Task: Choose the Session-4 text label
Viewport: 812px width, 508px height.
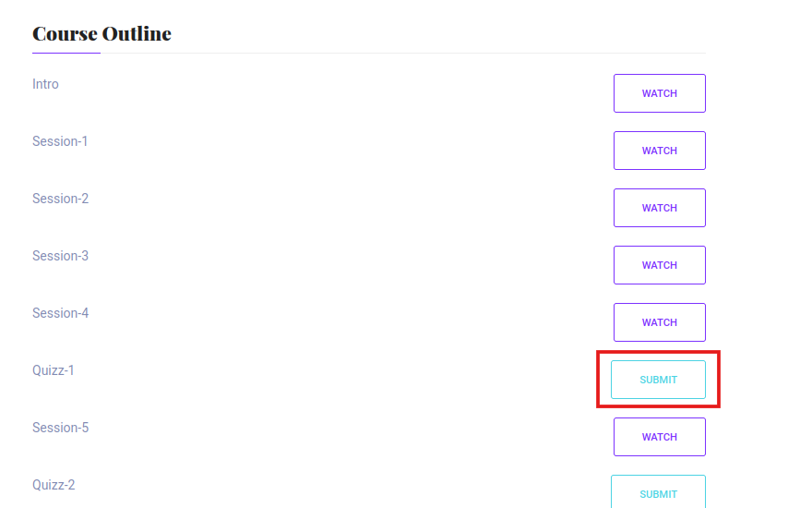Action: point(60,313)
